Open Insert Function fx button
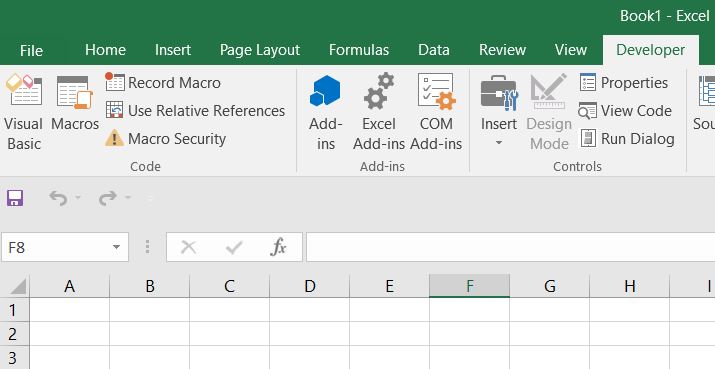 pos(278,247)
